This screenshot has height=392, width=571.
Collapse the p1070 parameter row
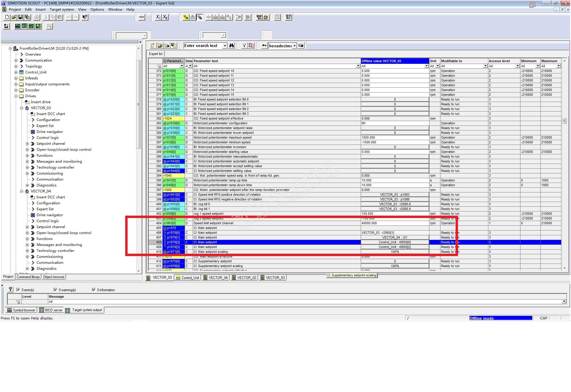(165, 228)
